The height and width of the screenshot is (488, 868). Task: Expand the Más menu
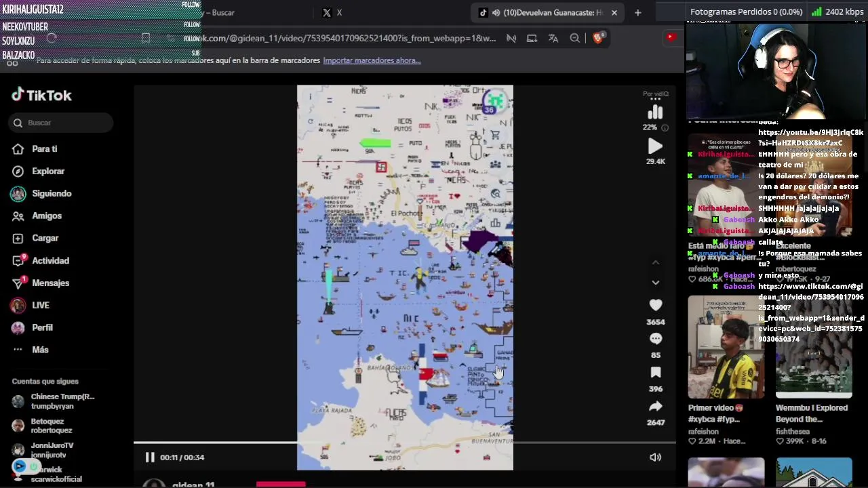point(40,350)
